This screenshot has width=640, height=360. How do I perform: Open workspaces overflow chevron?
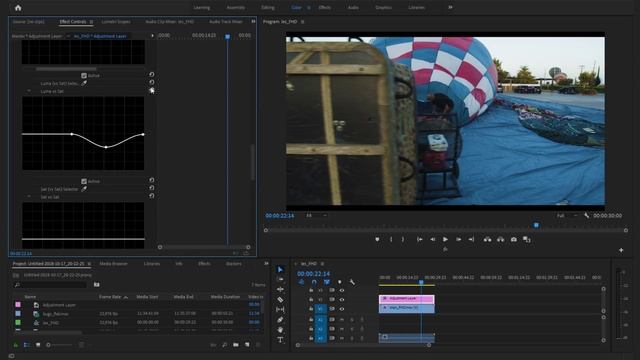(450, 7)
